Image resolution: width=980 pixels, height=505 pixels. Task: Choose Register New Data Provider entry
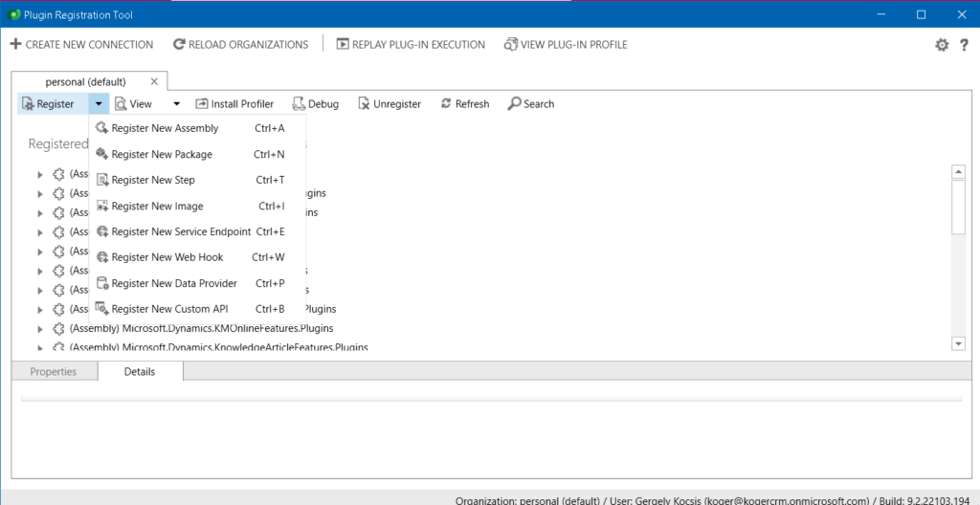[x=197, y=283]
